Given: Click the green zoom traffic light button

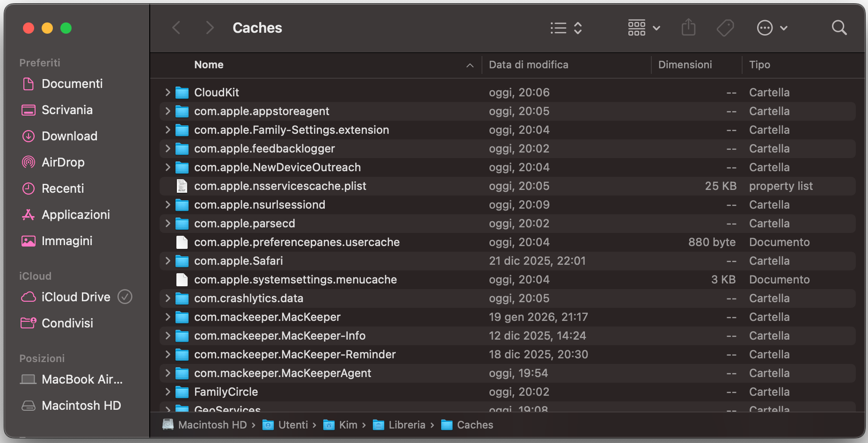Looking at the screenshot, I should 66,28.
